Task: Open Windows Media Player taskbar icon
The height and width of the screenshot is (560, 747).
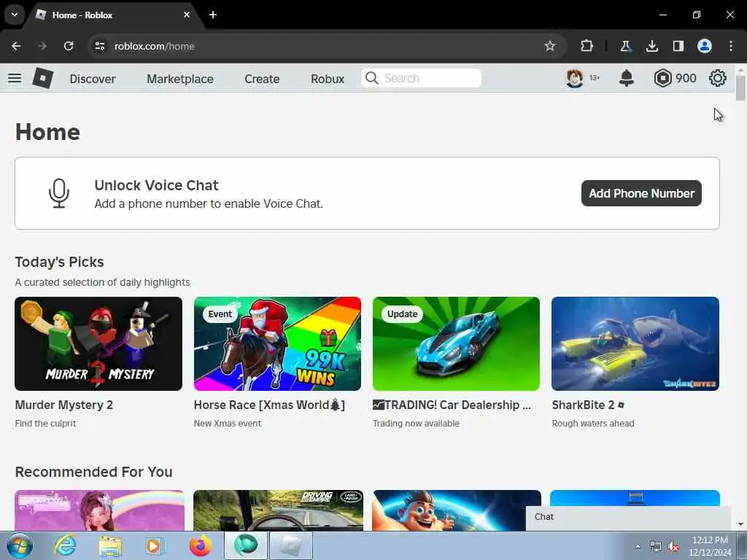Action: tap(155, 546)
